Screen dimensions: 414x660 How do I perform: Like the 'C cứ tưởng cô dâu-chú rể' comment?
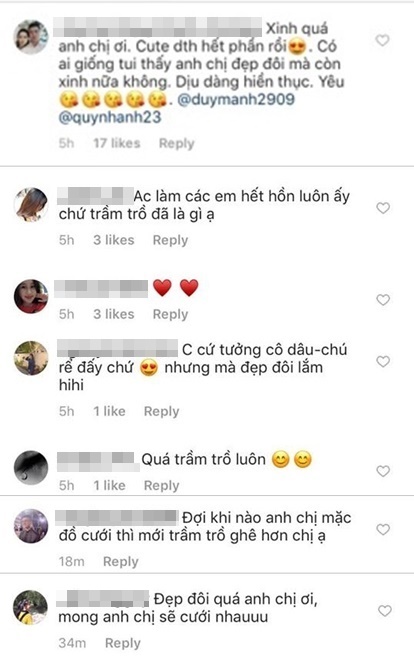382,362
